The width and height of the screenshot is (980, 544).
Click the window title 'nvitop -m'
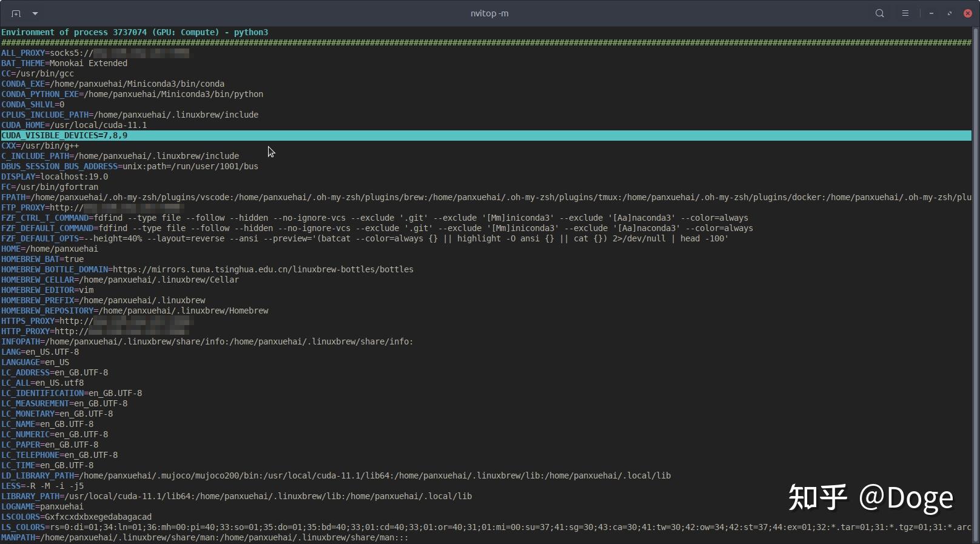[x=489, y=13]
